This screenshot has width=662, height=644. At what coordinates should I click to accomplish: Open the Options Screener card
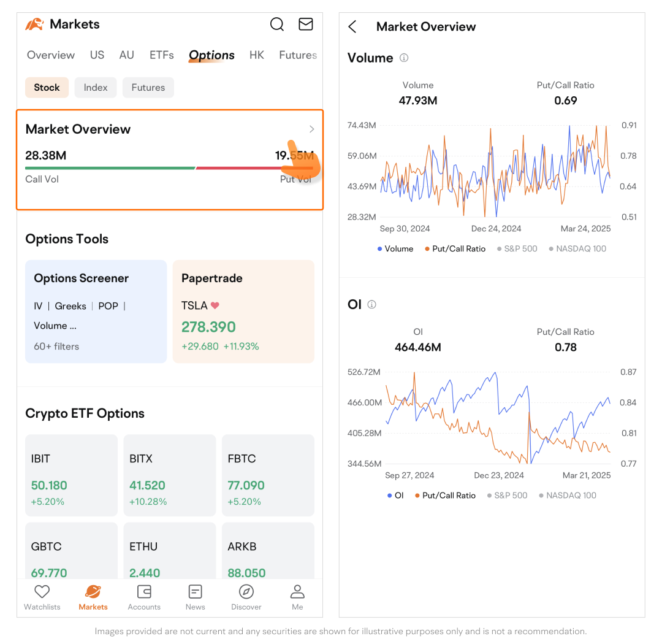(x=96, y=311)
